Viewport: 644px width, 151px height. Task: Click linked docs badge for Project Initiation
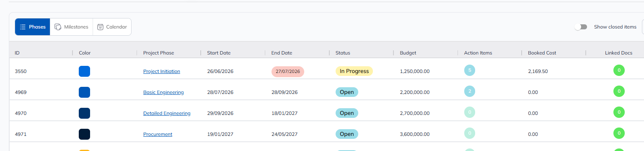click(619, 70)
